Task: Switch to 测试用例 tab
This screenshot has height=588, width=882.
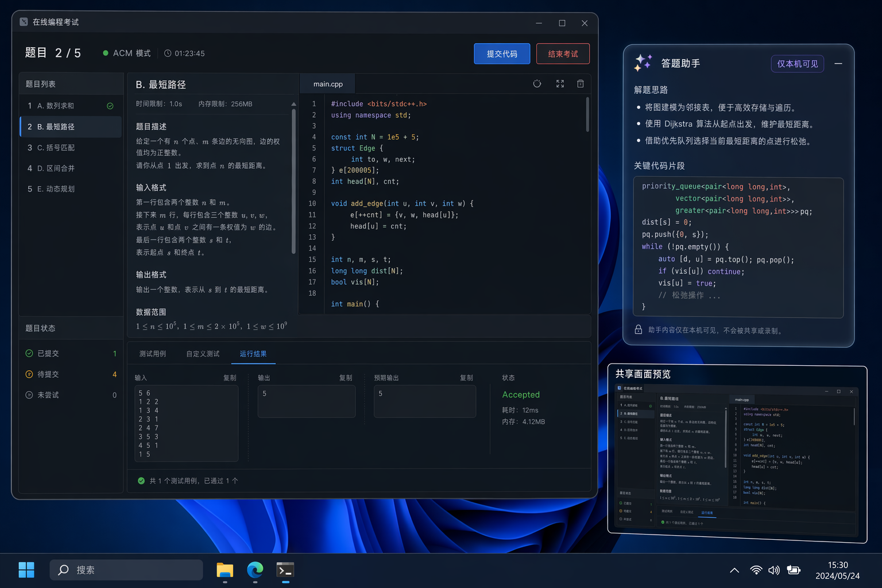Action: (x=152, y=354)
